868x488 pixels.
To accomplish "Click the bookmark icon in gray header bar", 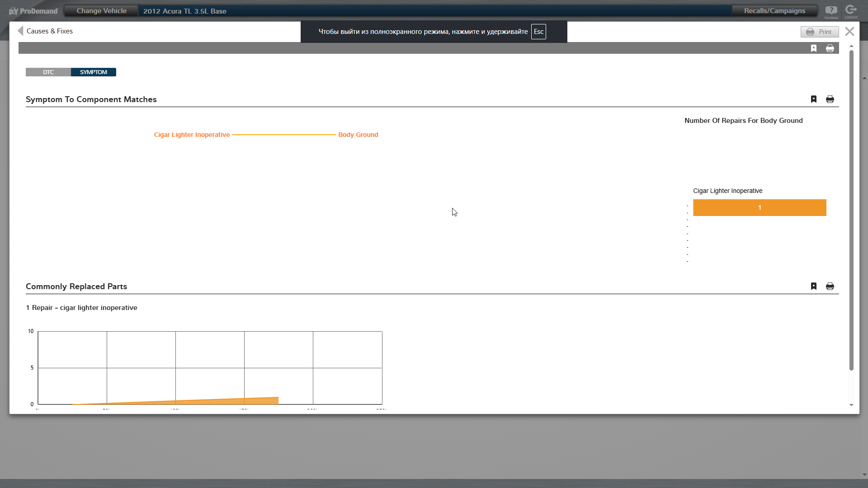I will pyautogui.click(x=814, y=48).
